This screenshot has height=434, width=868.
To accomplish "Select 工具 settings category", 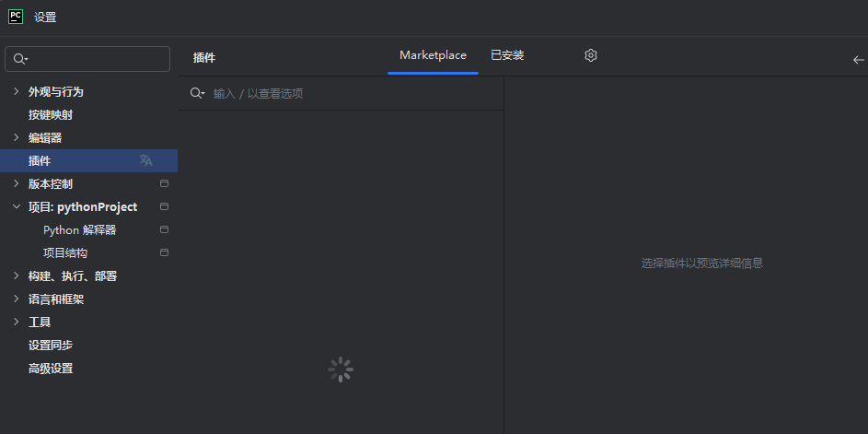I will pos(40,322).
